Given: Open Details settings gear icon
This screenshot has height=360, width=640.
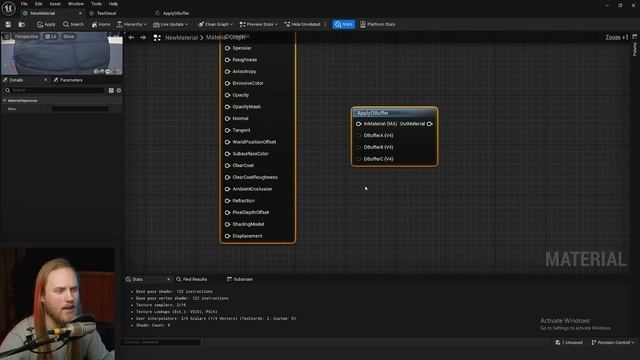Looking at the screenshot, I should [119, 91].
